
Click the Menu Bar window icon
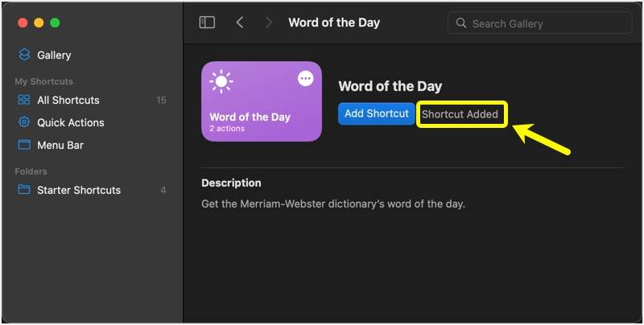click(x=24, y=146)
